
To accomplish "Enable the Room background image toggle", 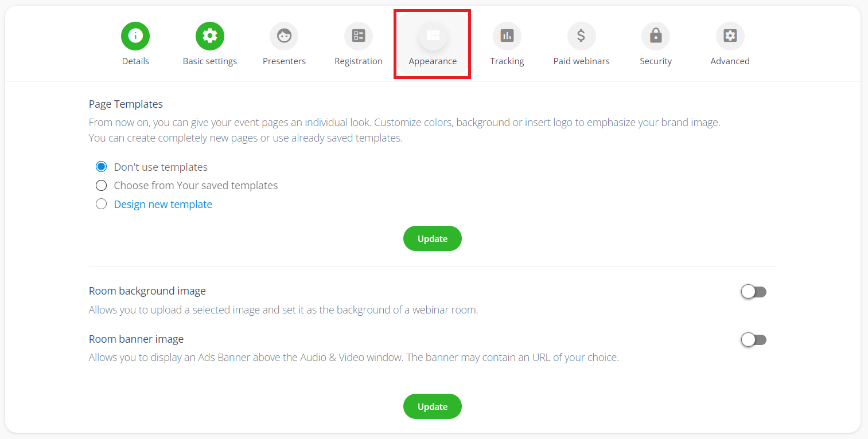I will point(754,292).
